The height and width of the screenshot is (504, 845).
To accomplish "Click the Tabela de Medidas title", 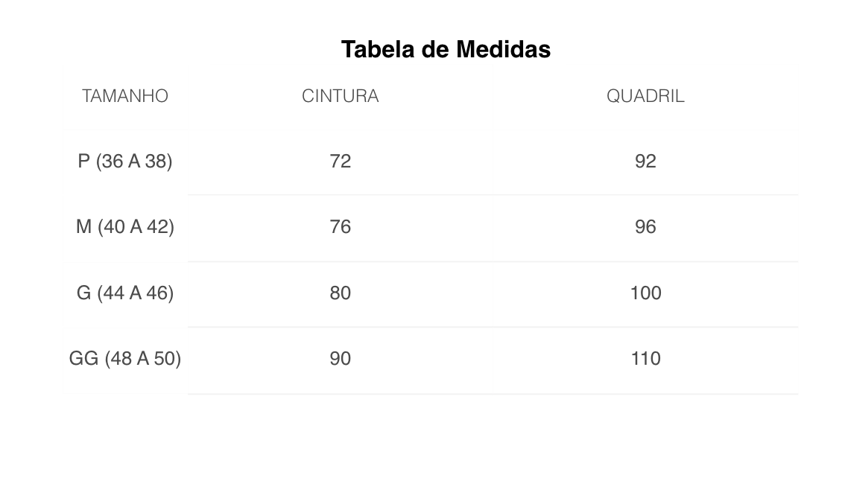I will [446, 50].
